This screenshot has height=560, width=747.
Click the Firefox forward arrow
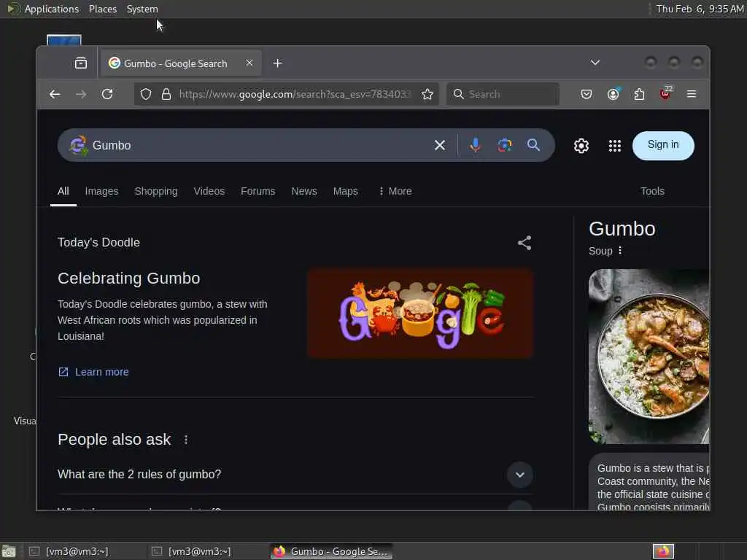coord(81,94)
